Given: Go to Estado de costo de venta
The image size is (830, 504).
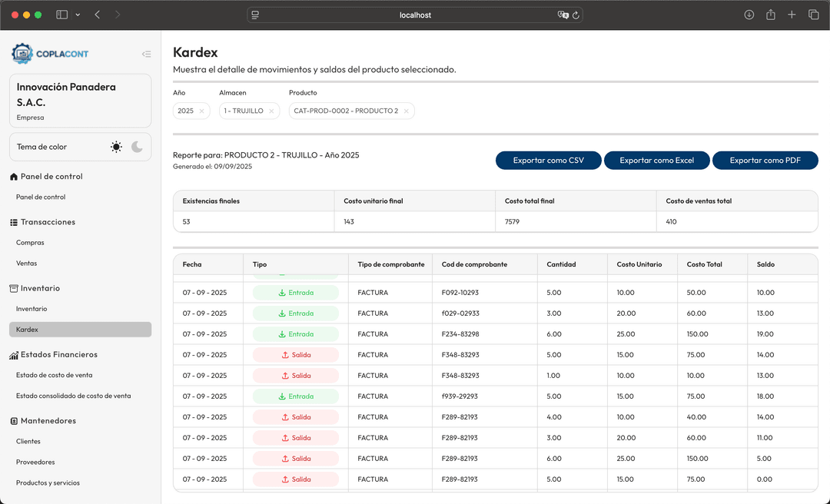Looking at the screenshot, I should pyautogui.click(x=54, y=376).
